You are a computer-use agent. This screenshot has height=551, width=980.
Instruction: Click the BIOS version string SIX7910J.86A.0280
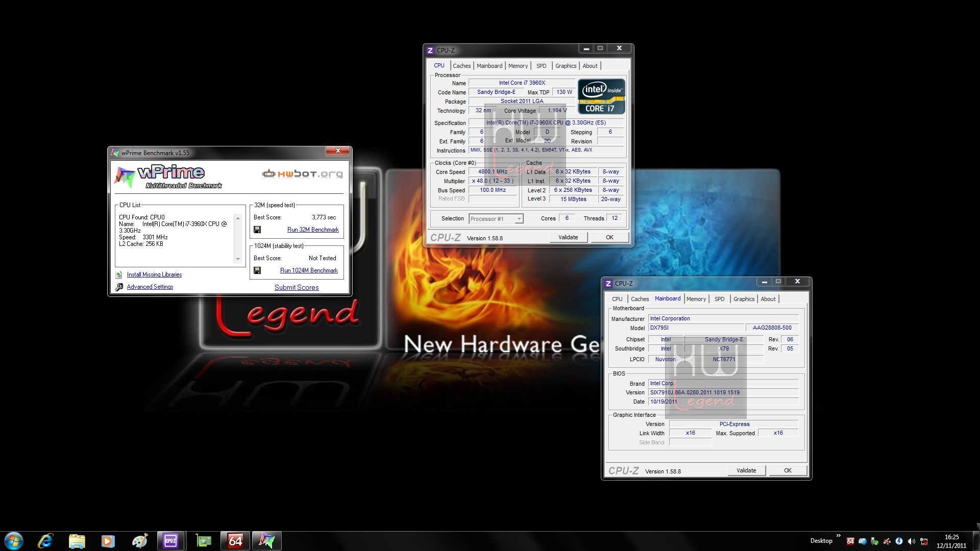coord(723,393)
